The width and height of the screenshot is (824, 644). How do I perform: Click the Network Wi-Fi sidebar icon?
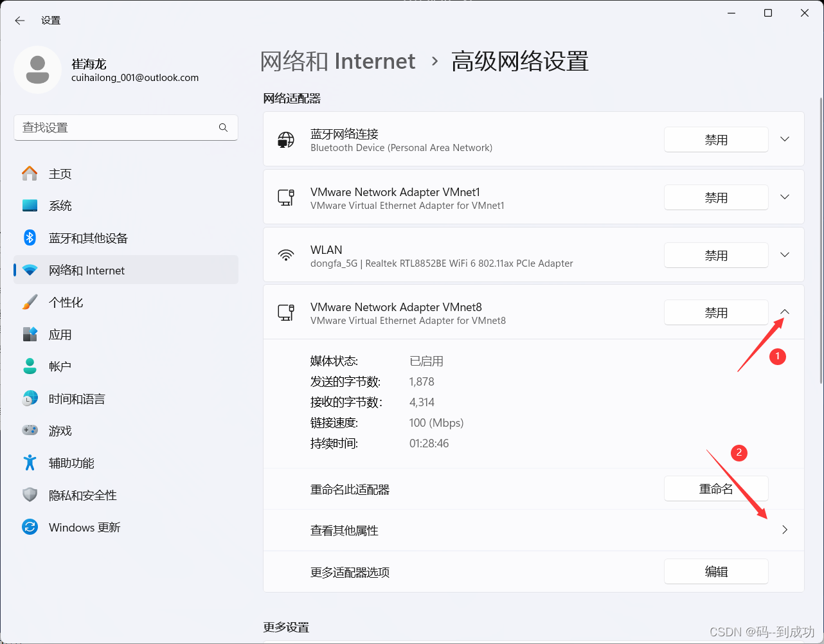pyautogui.click(x=30, y=270)
